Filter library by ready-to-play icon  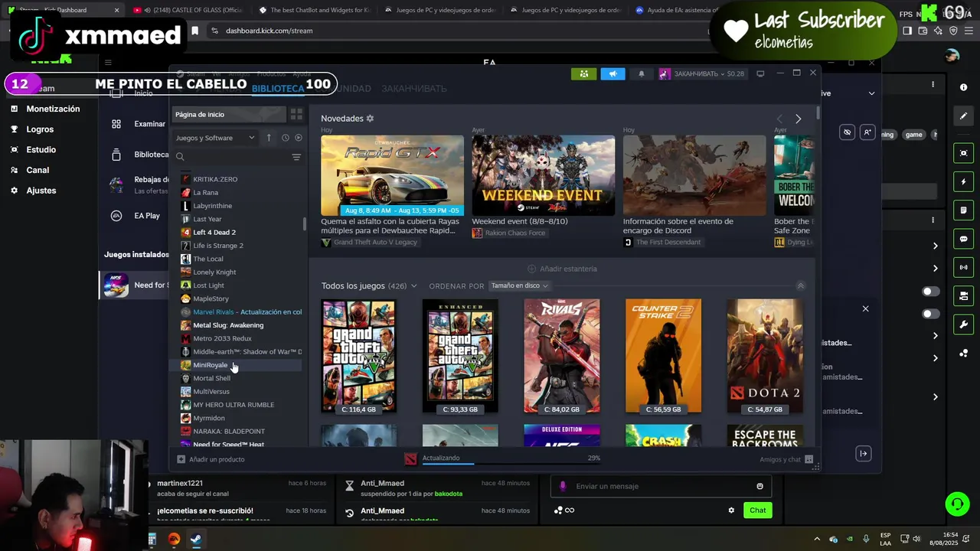[x=298, y=138]
